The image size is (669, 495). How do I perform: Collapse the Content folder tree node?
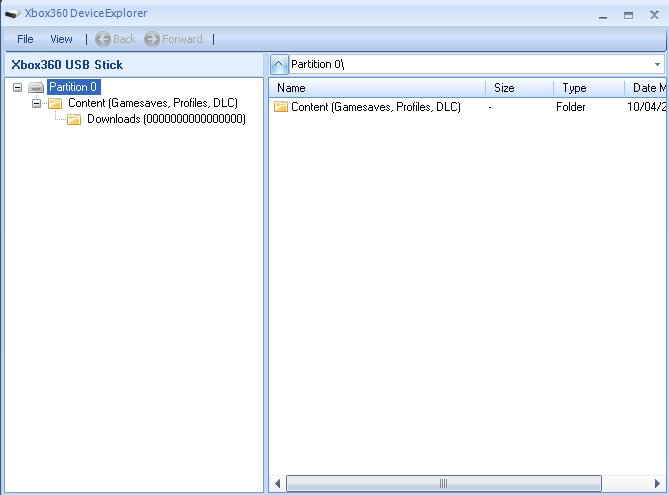tap(37, 103)
